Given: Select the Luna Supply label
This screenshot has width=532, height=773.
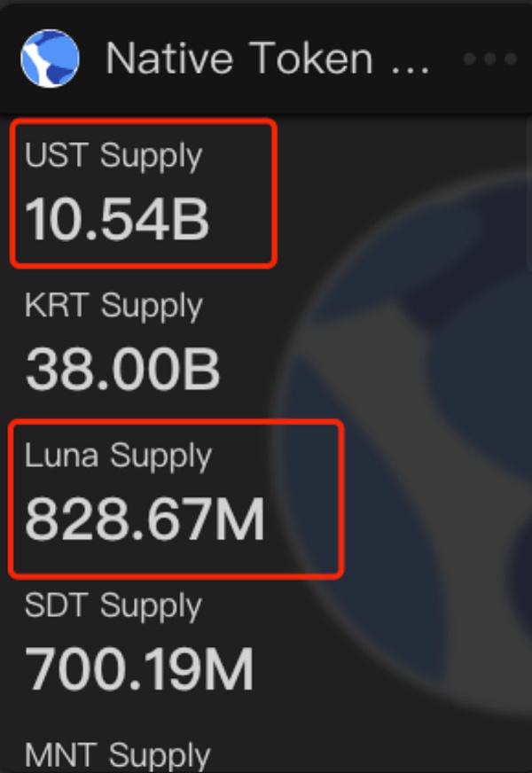Looking at the screenshot, I should click(118, 456).
